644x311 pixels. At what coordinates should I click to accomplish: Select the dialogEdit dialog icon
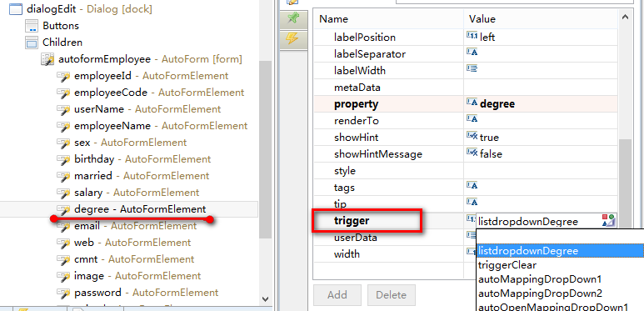pyautogui.click(x=16, y=8)
